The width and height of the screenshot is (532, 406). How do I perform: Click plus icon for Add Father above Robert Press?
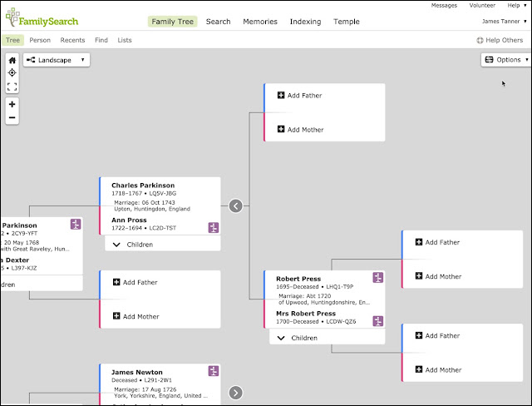click(281, 95)
